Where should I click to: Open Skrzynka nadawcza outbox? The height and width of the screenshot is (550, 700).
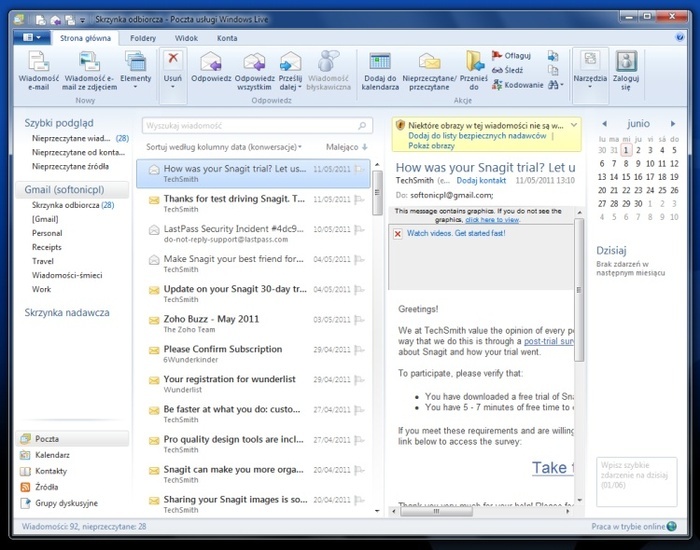click(x=67, y=312)
